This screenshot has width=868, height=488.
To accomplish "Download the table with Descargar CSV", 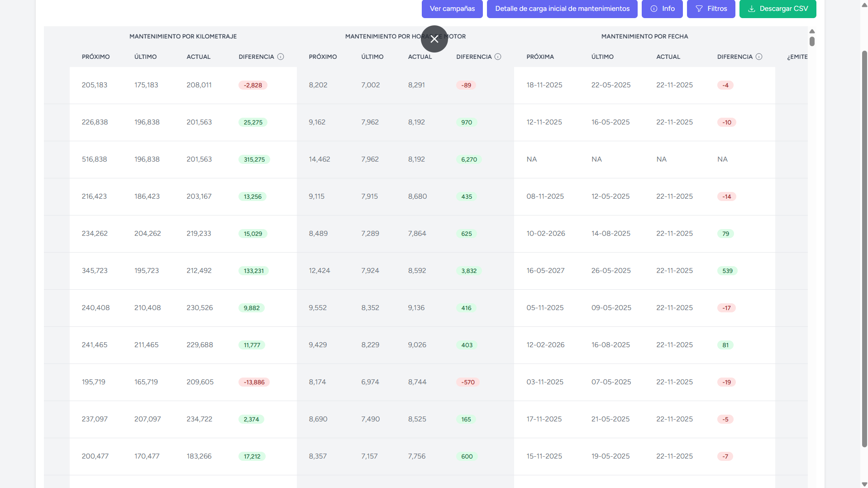I will [777, 9].
